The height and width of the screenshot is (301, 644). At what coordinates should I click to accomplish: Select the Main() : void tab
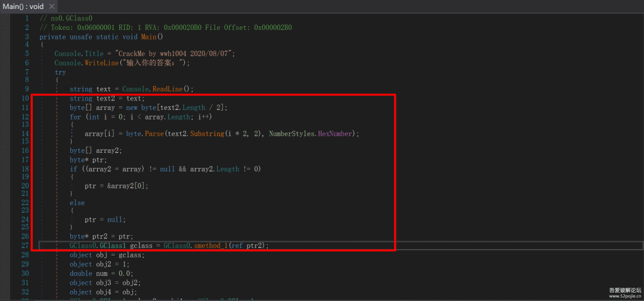pyautogui.click(x=23, y=6)
